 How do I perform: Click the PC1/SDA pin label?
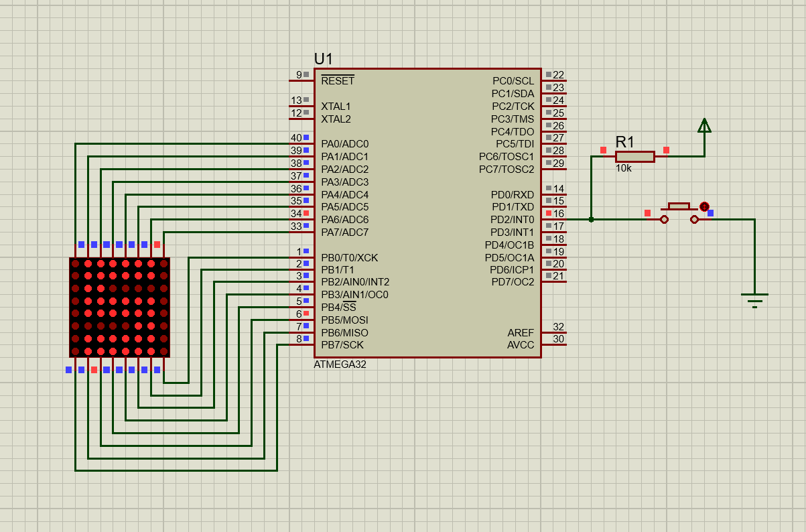pos(513,93)
